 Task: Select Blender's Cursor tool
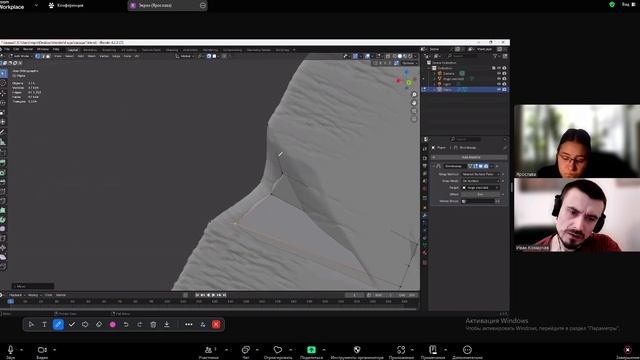click(x=3, y=83)
